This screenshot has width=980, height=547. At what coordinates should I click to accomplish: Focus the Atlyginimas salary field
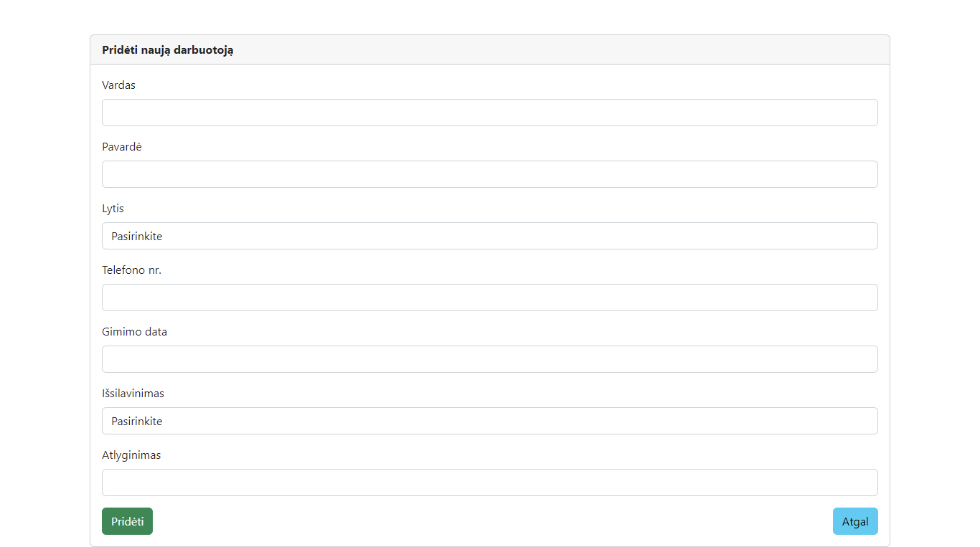[x=490, y=482]
